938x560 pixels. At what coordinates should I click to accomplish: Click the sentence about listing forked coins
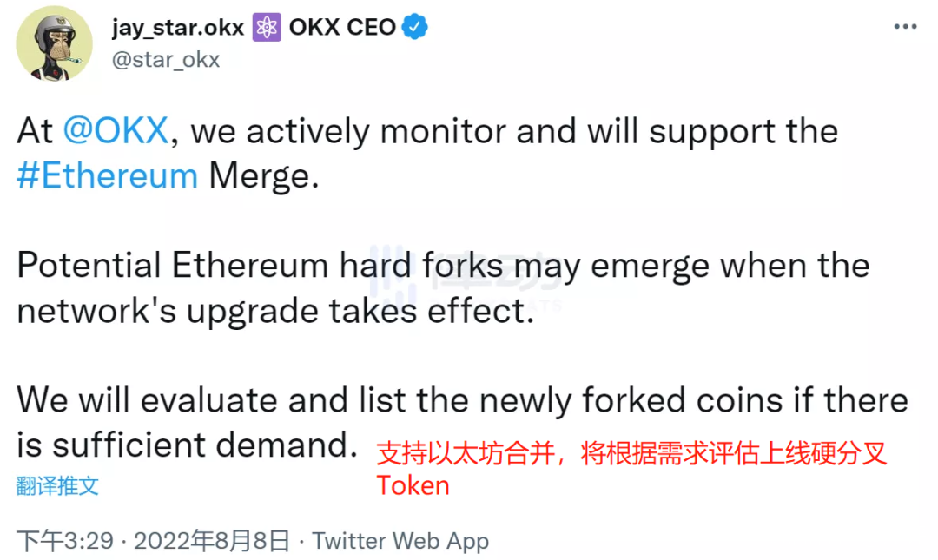tap(462, 401)
